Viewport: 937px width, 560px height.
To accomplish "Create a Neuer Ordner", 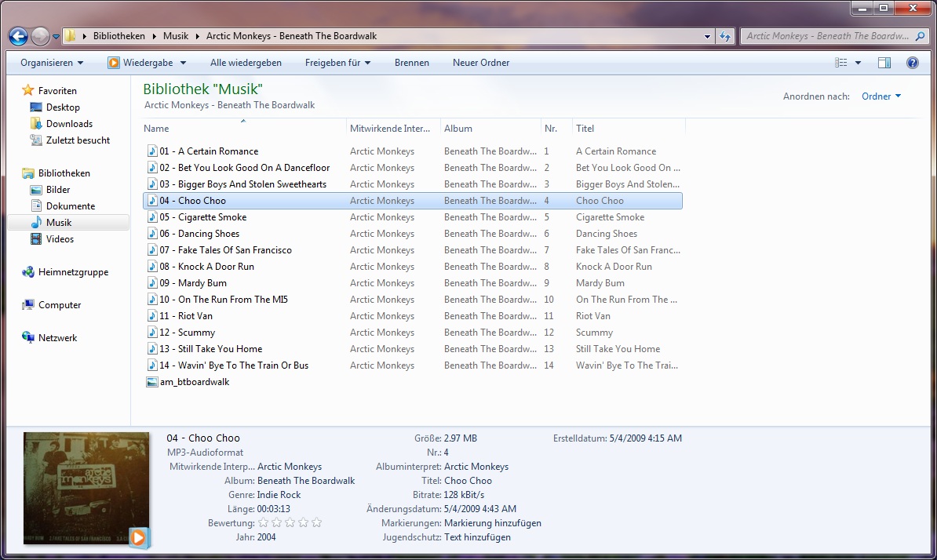I will click(481, 63).
